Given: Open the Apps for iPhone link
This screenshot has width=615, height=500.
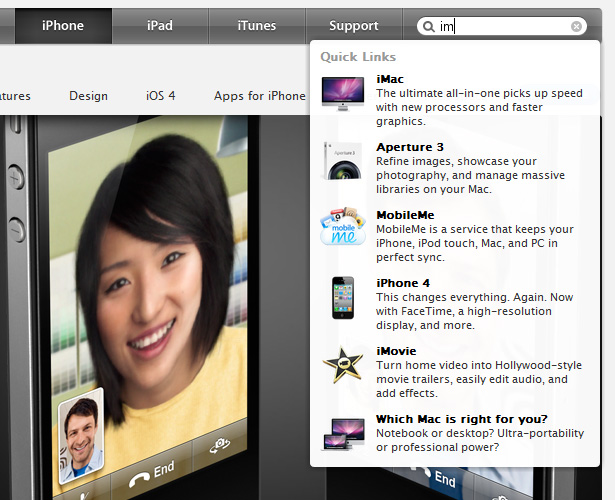Looking at the screenshot, I should (260, 96).
